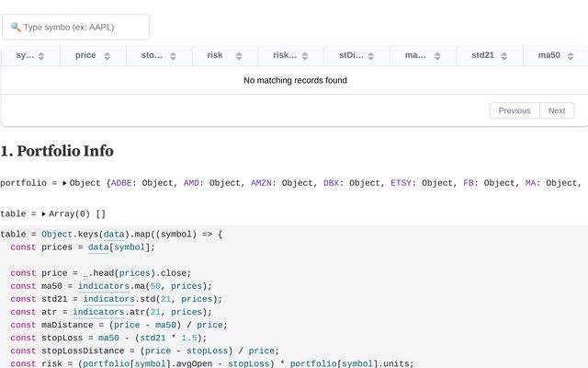Click the sort icon beside the 'sy…' header
The height and width of the screenshot is (368, 588).
[41, 56]
